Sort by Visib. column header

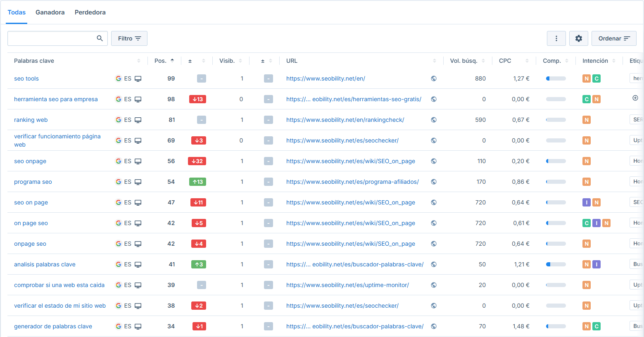coord(231,61)
